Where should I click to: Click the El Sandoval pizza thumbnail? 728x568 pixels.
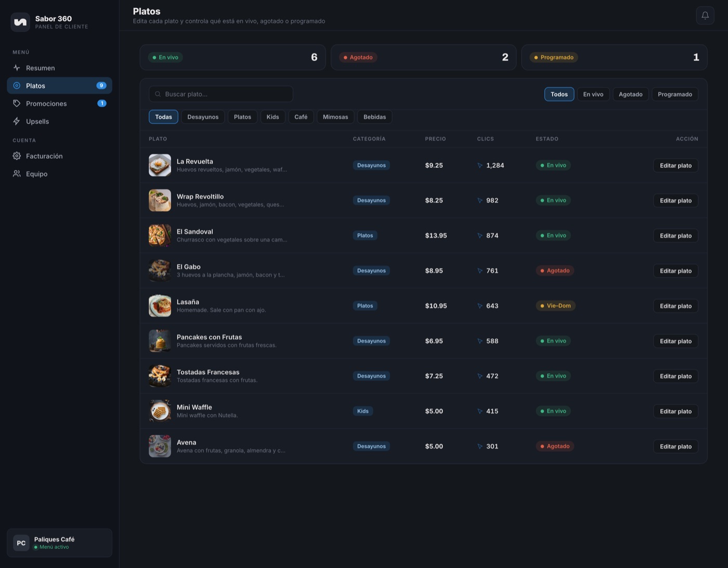click(160, 236)
